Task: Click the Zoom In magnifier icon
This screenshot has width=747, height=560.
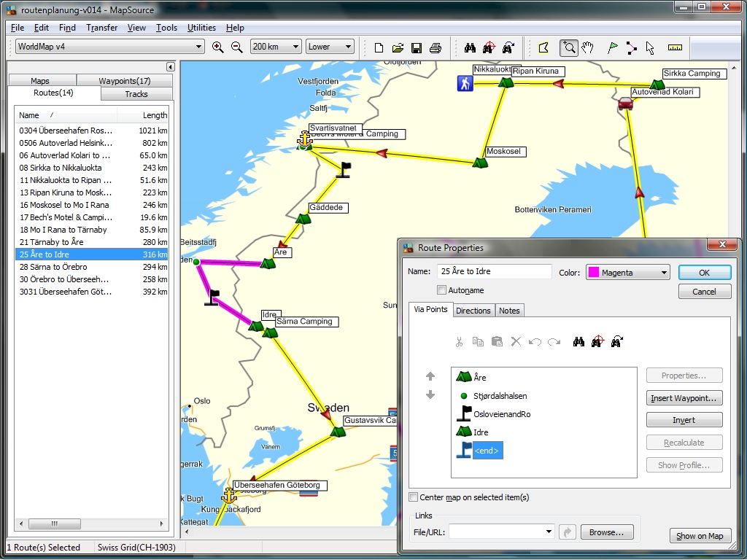Action: [217, 47]
